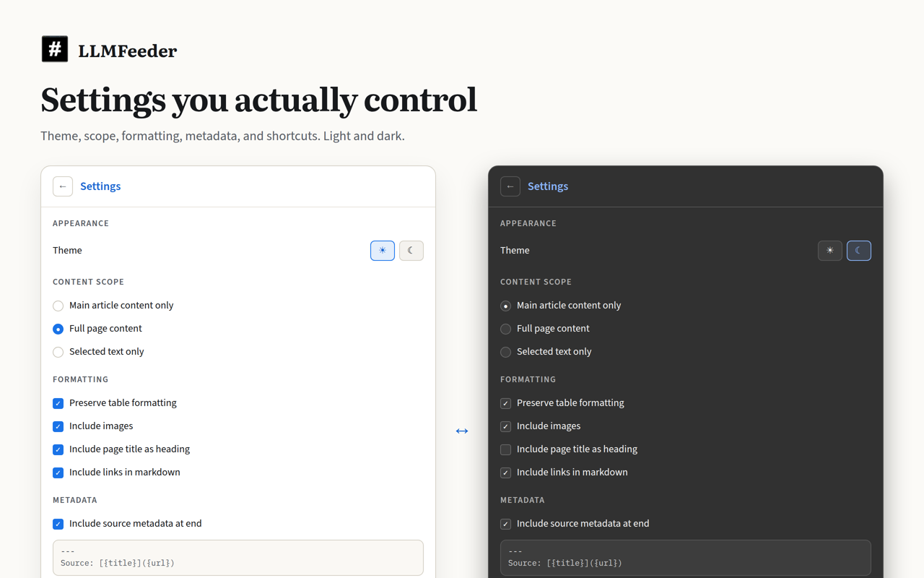Image resolution: width=924 pixels, height=578 pixels.
Task: Choose Full page content in light panel
Action: 58,329
